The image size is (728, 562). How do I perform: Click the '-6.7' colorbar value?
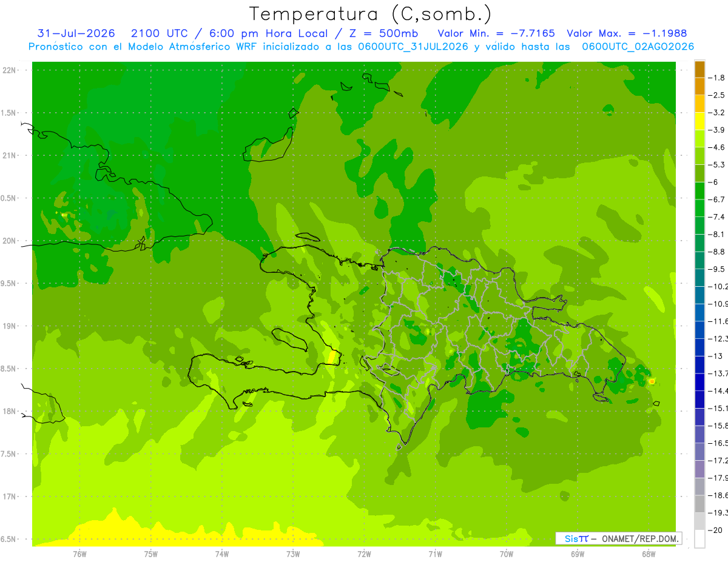click(717, 199)
